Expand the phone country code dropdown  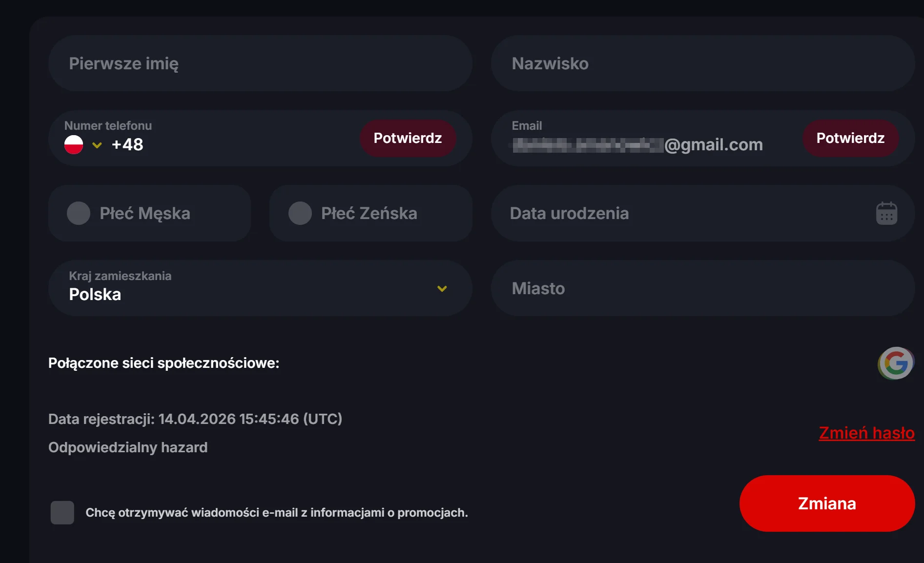pyautogui.click(x=97, y=145)
